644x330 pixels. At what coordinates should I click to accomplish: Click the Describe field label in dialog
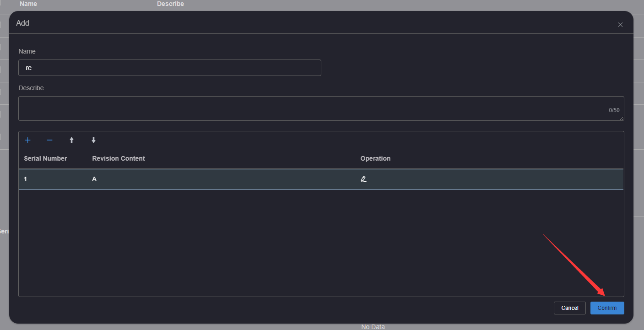[31, 88]
